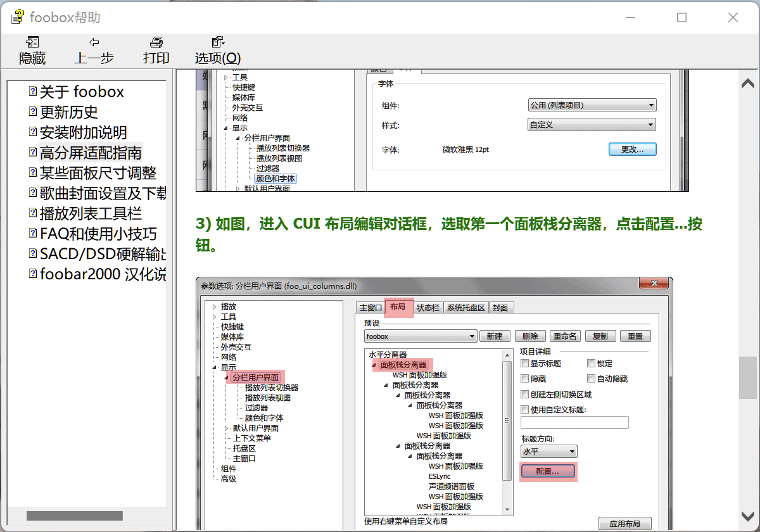Click the icon next to FAQ和使用小技巧
760x532 pixels.
(x=32, y=233)
